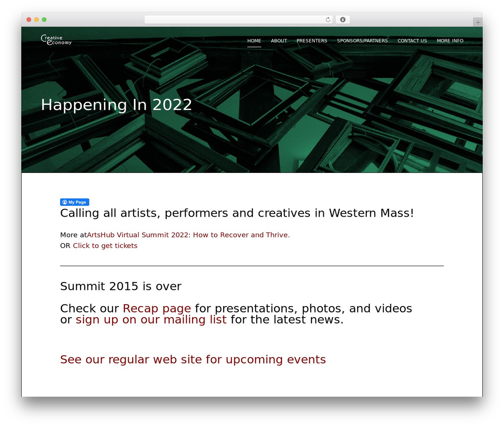Screen dimensions: 504x427
Task: Open the HOME menu item
Action: (x=254, y=41)
